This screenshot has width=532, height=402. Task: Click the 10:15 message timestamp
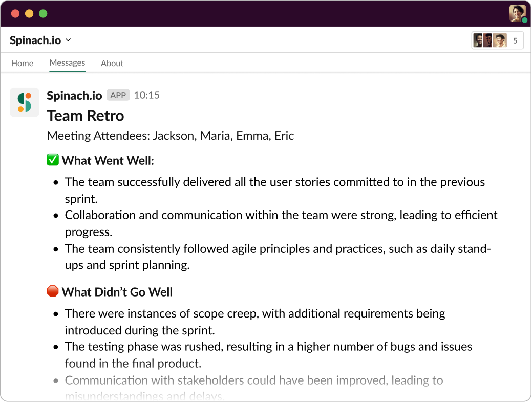[146, 95]
